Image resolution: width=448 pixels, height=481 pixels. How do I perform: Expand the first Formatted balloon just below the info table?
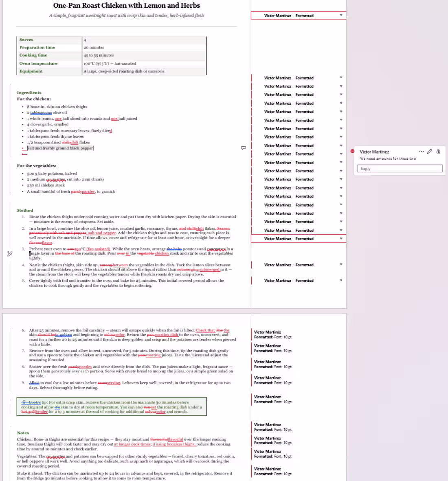(x=341, y=78)
